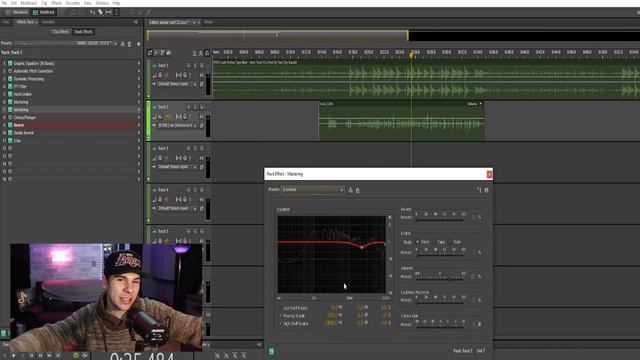Viewport: 640px width, 360px height.
Task: Select Tube exciter mode radio button
Action: point(450,242)
